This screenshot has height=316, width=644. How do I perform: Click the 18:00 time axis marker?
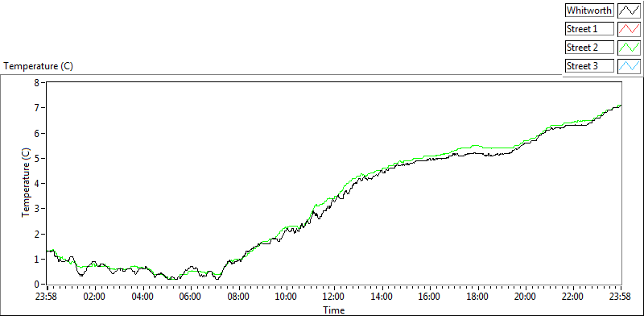(477, 297)
